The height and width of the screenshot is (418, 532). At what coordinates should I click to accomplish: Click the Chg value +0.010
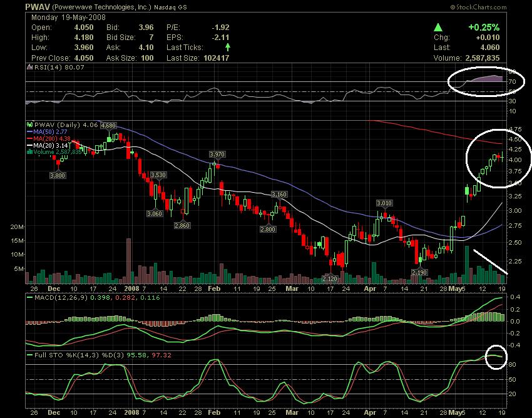(x=488, y=38)
